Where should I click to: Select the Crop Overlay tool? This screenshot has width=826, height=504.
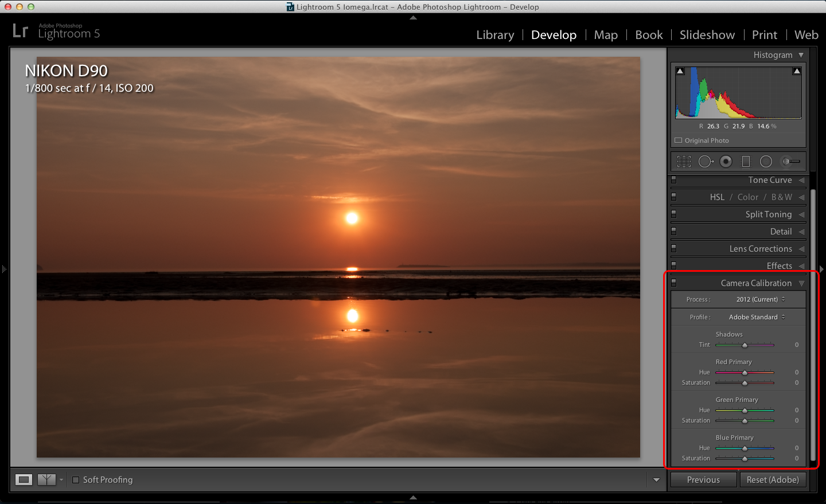click(683, 161)
